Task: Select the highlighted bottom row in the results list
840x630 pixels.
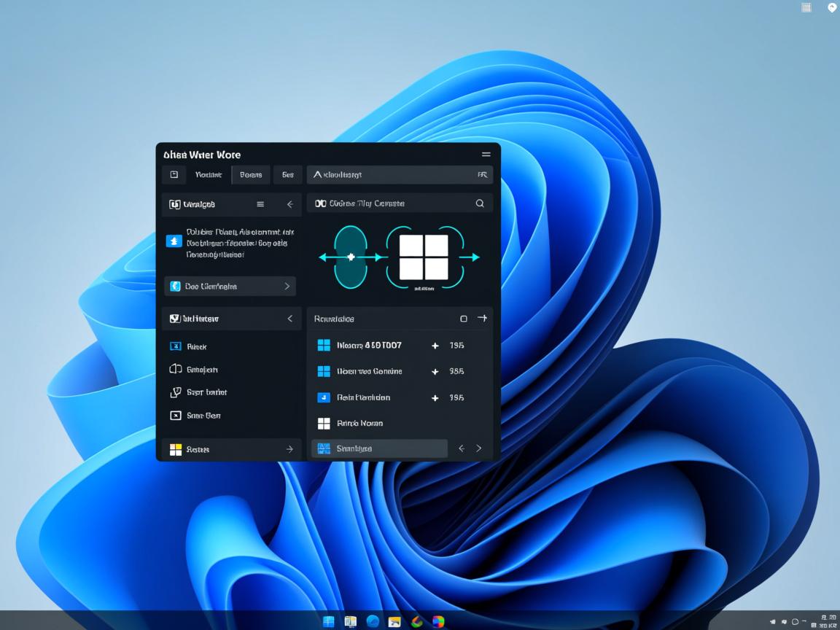Action: (379, 448)
